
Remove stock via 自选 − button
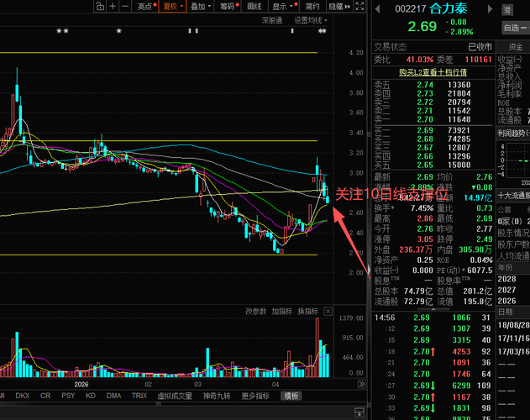tap(515, 28)
